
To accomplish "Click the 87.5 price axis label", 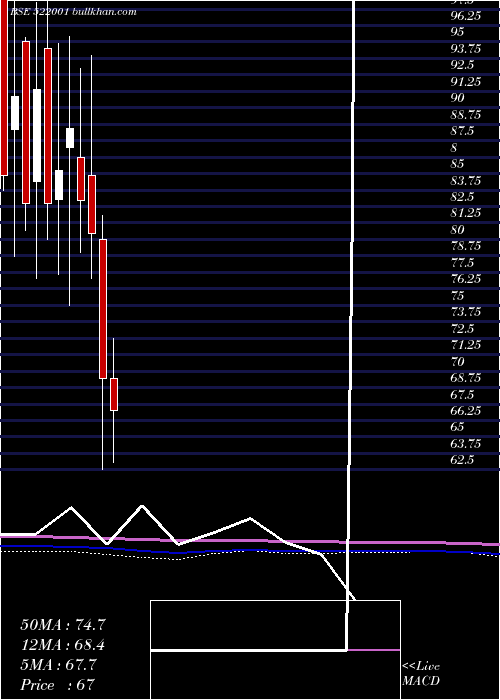I will pyautogui.click(x=462, y=131).
